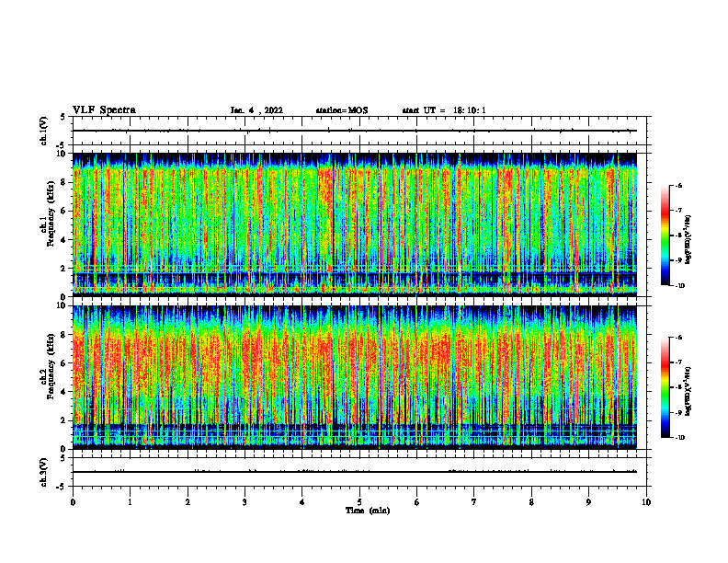Click time axis tick label "4"

pyautogui.click(x=302, y=502)
